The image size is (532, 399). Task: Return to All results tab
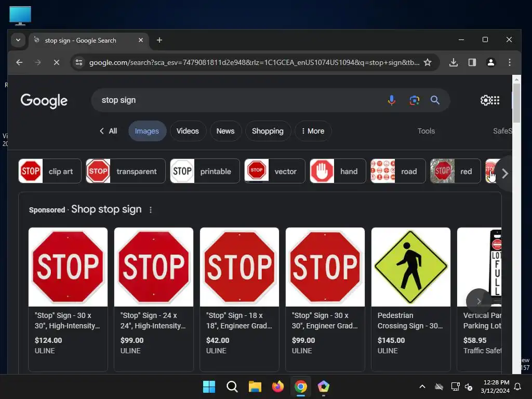[108, 131]
